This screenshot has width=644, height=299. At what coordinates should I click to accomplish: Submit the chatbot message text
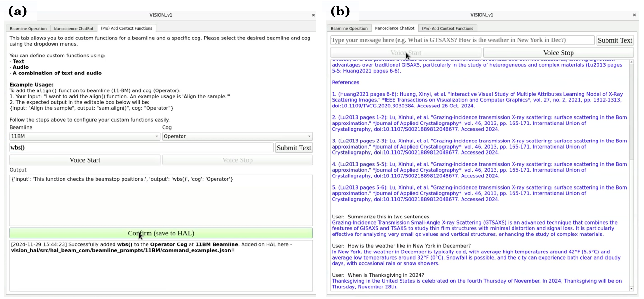(x=615, y=40)
